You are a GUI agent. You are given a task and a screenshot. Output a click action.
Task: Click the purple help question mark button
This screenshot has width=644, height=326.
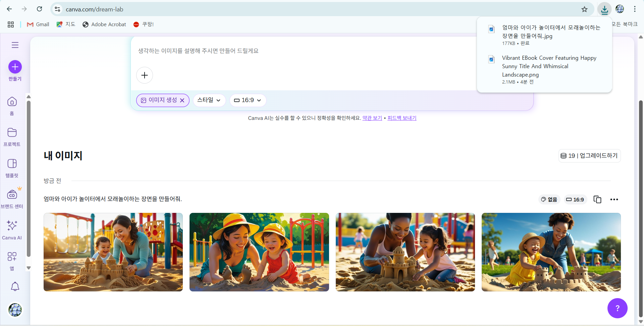618,308
